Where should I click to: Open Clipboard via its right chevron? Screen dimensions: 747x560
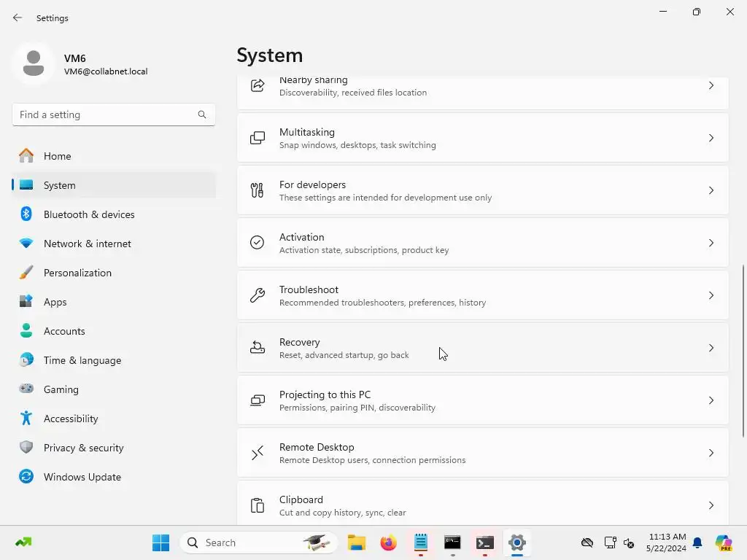coord(711,505)
